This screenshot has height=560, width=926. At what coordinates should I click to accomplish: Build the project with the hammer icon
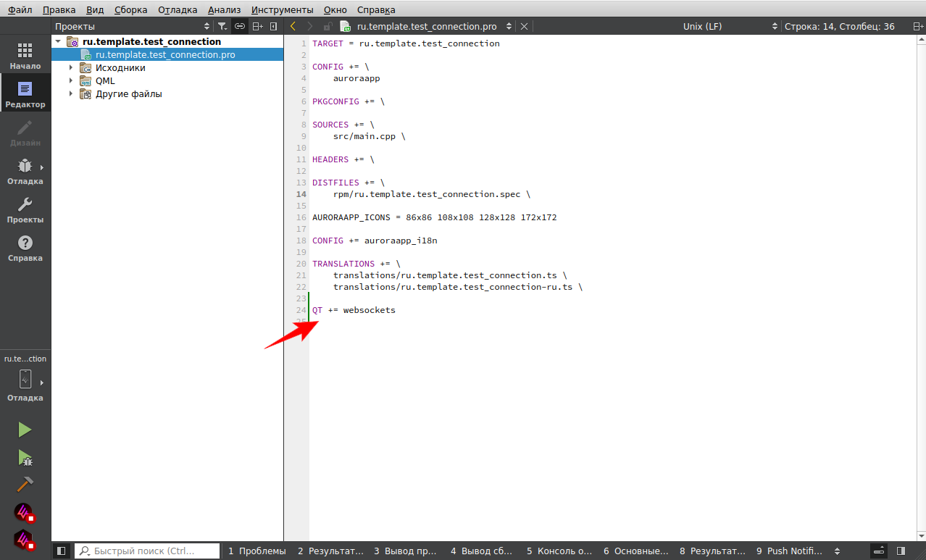(25, 484)
